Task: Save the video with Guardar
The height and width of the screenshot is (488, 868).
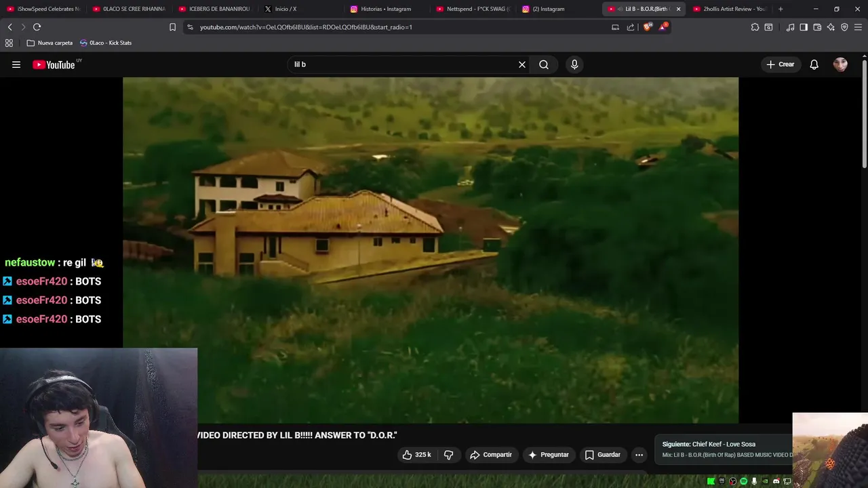Action: tap(603, 455)
